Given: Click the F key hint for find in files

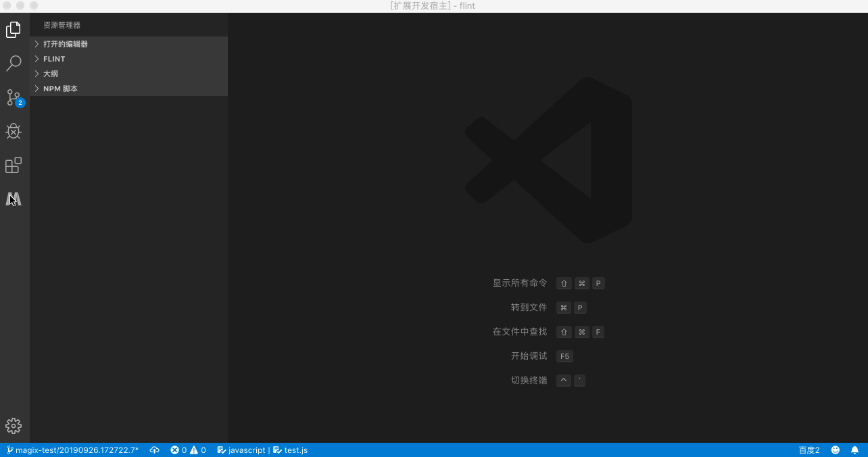Looking at the screenshot, I should tap(598, 332).
